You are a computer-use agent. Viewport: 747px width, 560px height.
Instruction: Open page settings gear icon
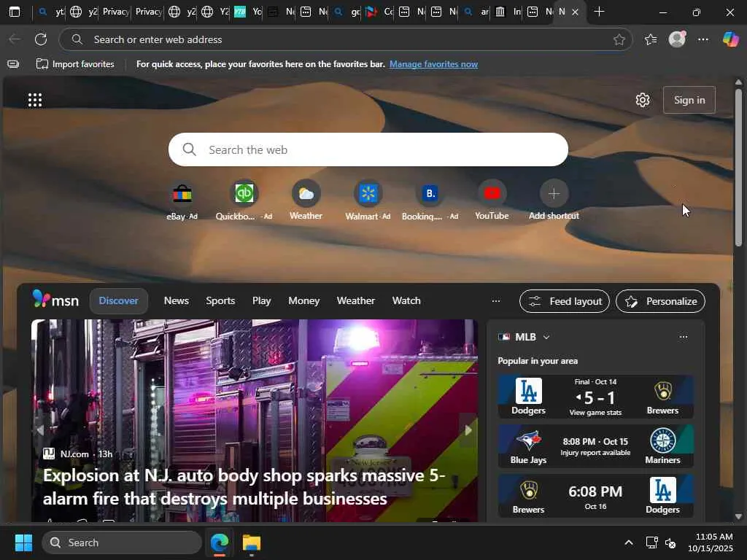click(643, 100)
